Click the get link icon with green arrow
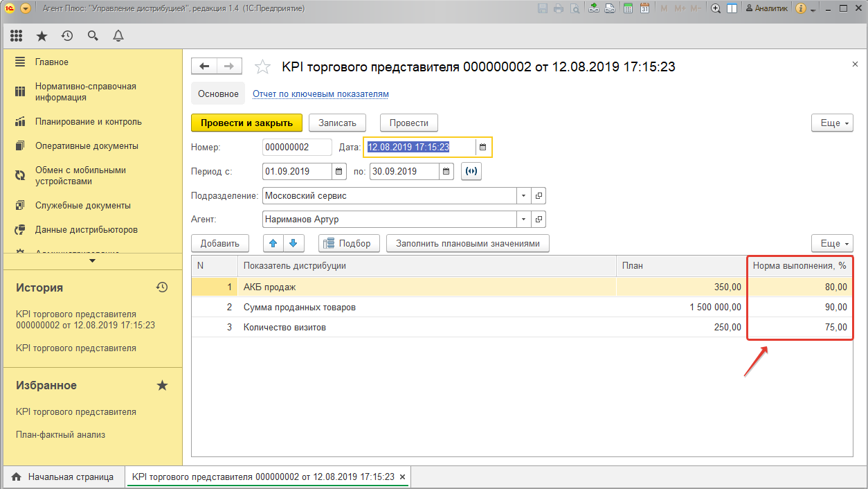 (x=594, y=8)
